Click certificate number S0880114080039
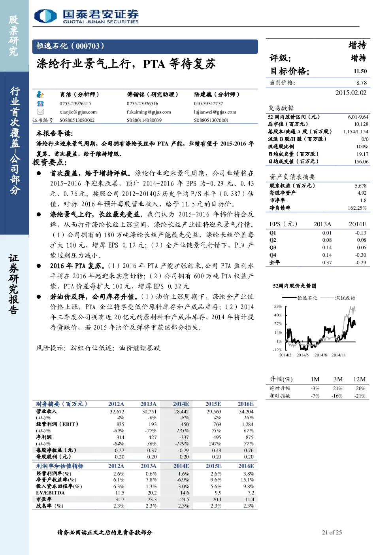The image size is (392, 555). (144, 120)
